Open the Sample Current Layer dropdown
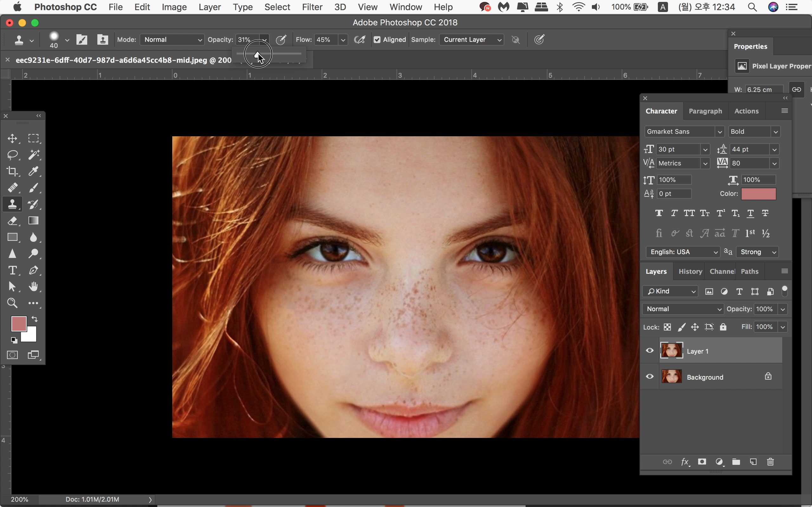This screenshot has height=507, width=812. (471, 40)
